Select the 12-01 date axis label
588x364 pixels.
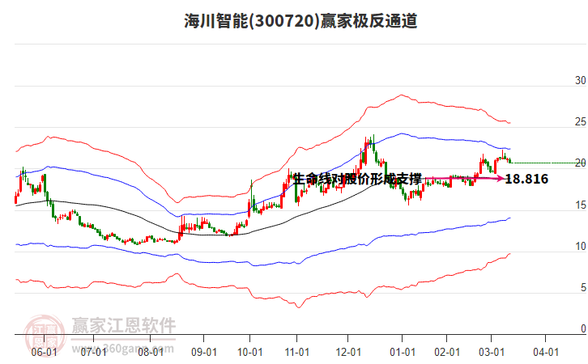click(x=348, y=352)
